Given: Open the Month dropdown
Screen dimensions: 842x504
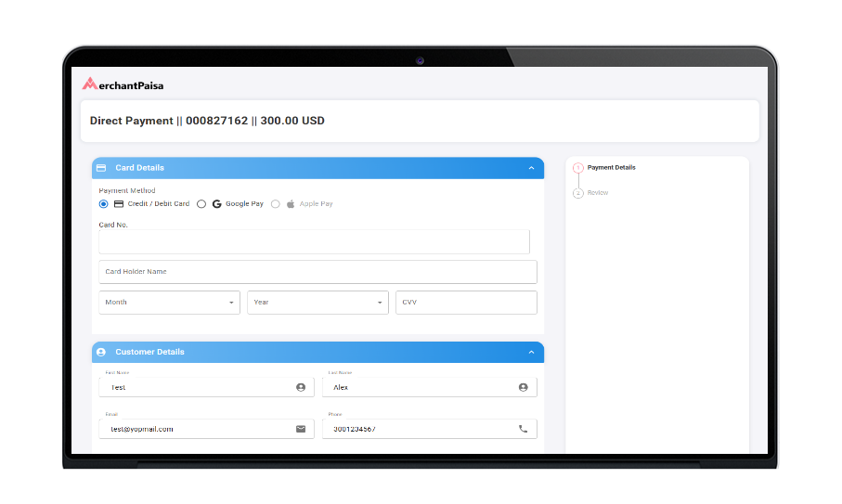Looking at the screenshot, I should [x=169, y=303].
